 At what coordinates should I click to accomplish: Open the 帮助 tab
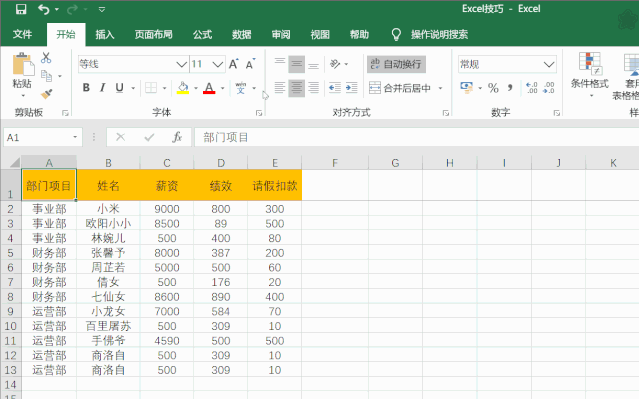(x=359, y=35)
